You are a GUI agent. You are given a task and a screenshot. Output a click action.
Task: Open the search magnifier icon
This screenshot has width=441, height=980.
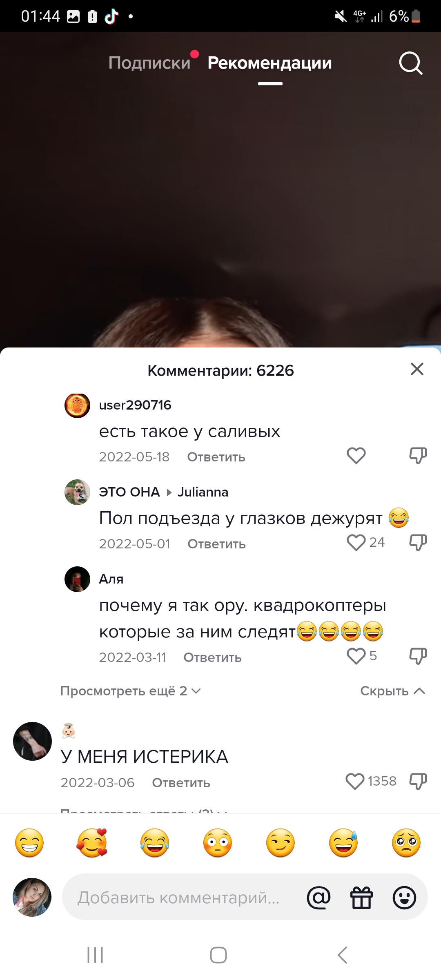click(x=410, y=63)
